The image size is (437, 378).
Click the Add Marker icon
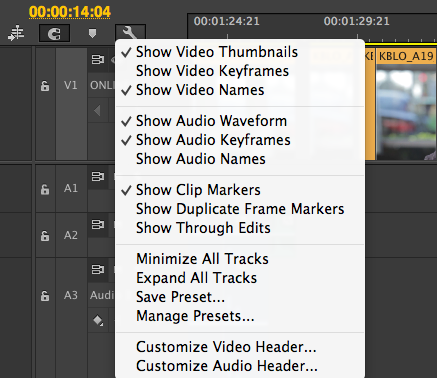92,33
